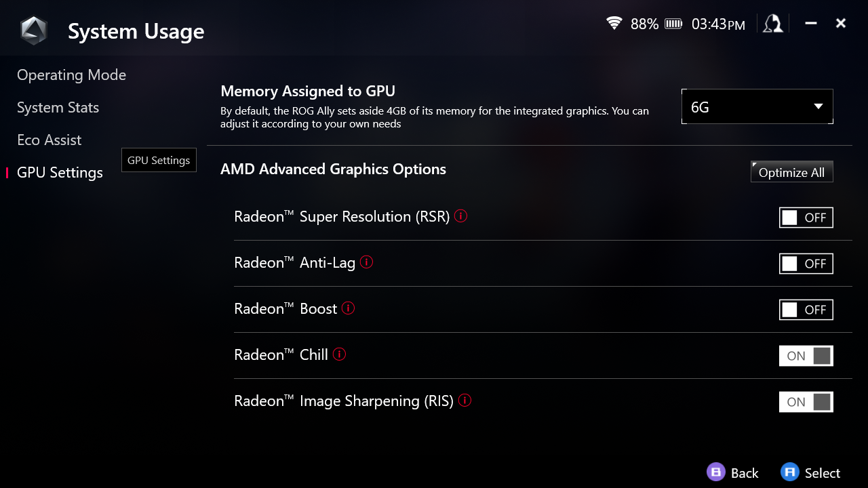This screenshot has width=868, height=488.
Task: Show info for Radeon Image Sharpening
Action: tap(465, 400)
